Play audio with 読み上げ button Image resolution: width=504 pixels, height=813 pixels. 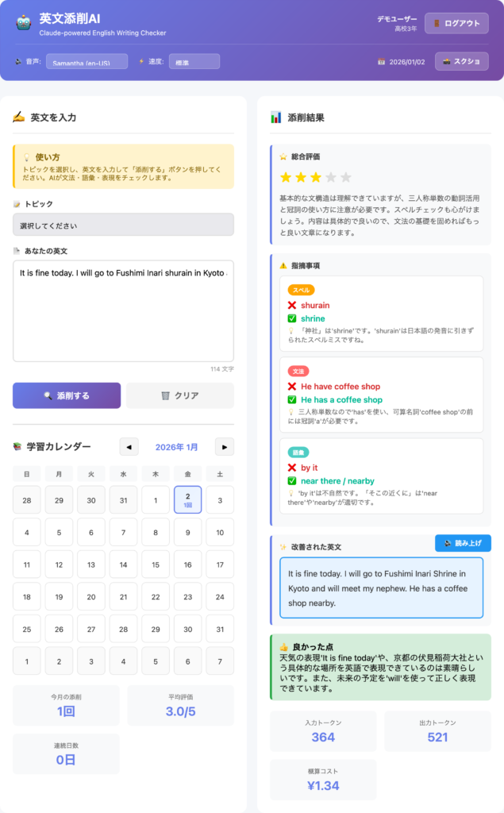[x=463, y=543]
